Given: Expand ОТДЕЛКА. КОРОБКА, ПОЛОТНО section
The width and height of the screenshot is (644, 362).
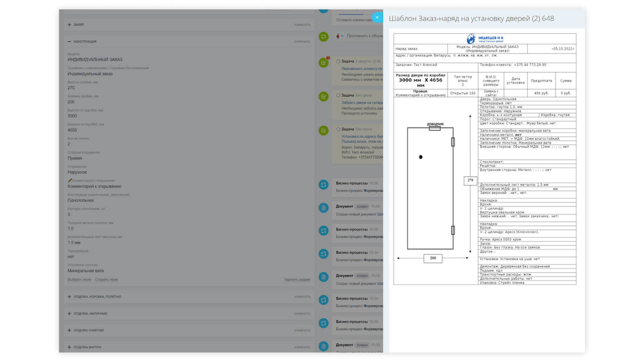Looking at the screenshot, I should click(x=69, y=297).
